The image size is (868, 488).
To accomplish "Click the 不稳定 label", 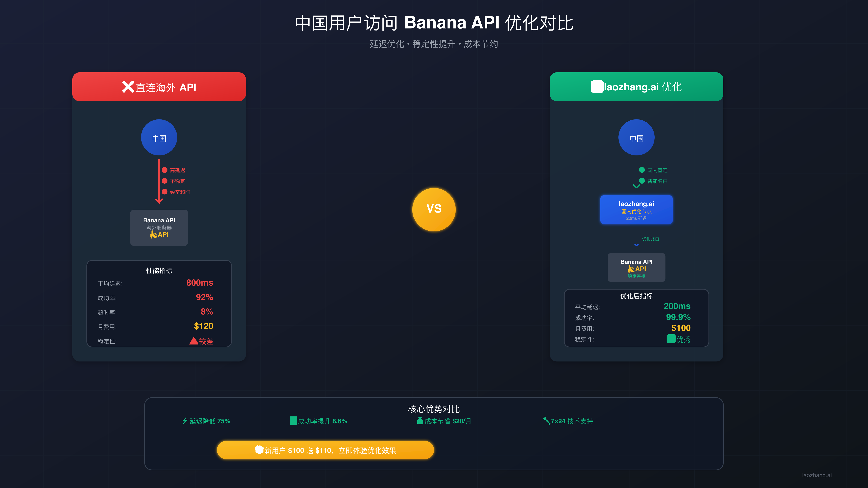I will (x=177, y=181).
